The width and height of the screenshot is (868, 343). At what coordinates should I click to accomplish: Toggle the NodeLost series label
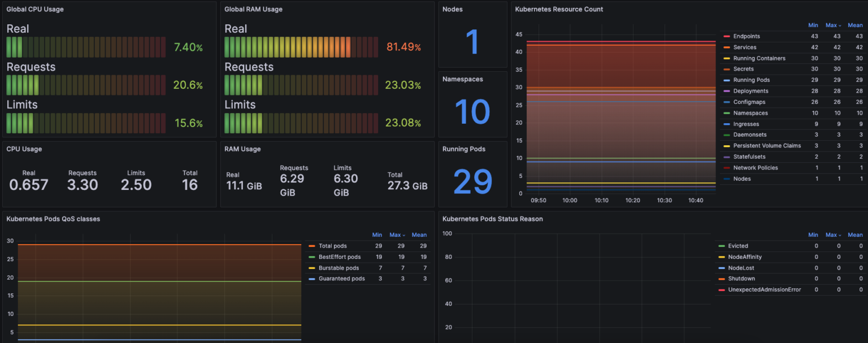pyautogui.click(x=741, y=268)
